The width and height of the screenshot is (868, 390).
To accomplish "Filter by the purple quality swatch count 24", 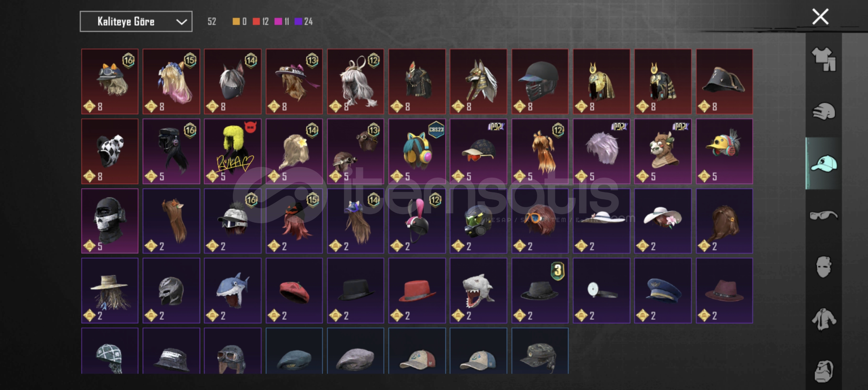I will pos(304,22).
